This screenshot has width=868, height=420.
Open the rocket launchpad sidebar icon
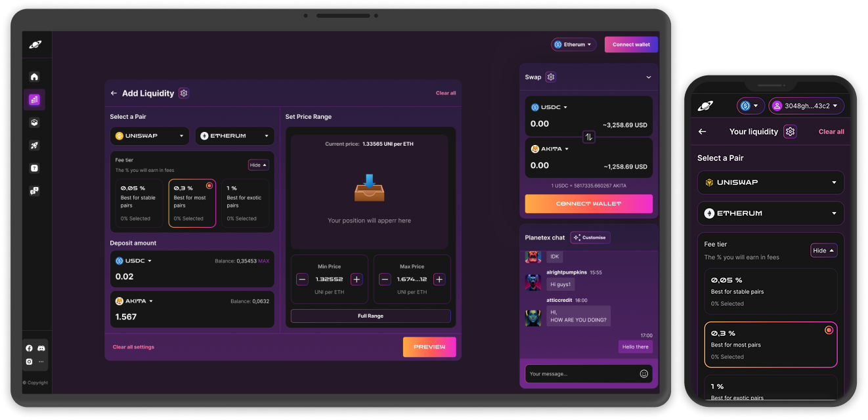[34, 146]
